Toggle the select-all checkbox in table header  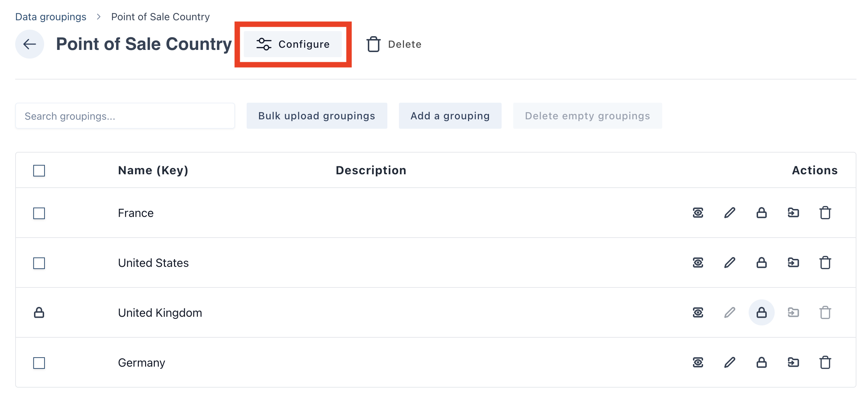pos(39,171)
